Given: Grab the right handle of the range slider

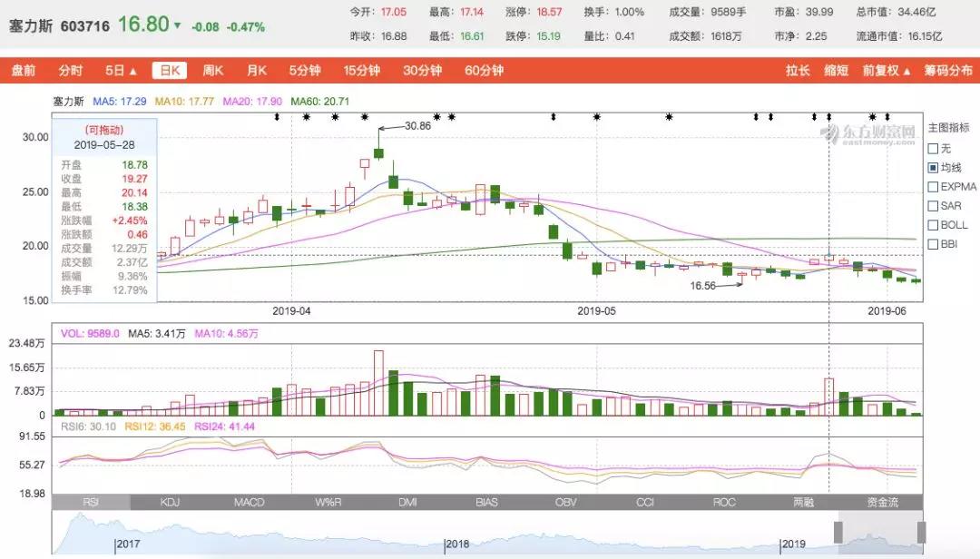Looking at the screenshot, I should (921, 532).
